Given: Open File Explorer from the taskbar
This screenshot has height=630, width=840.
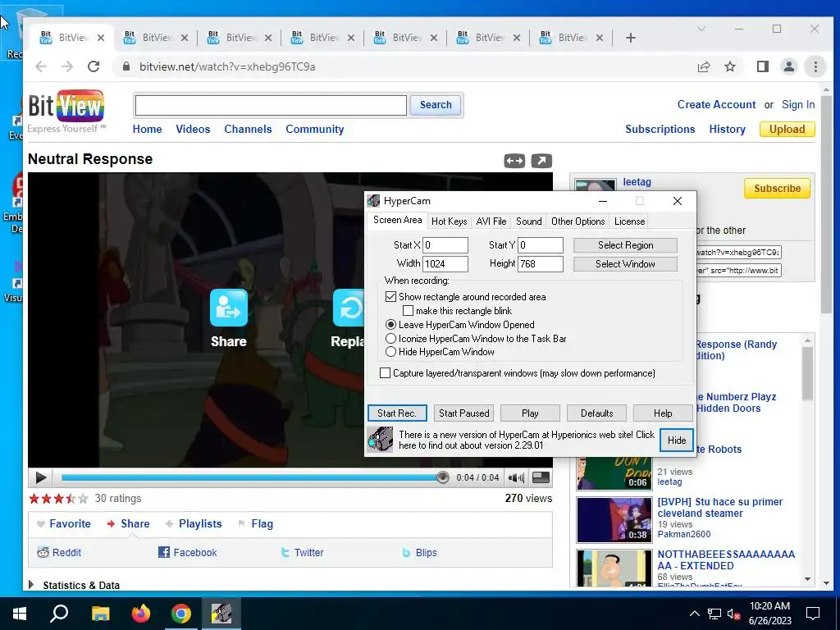Looking at the screenshot, I should click(x=100, y=614).
